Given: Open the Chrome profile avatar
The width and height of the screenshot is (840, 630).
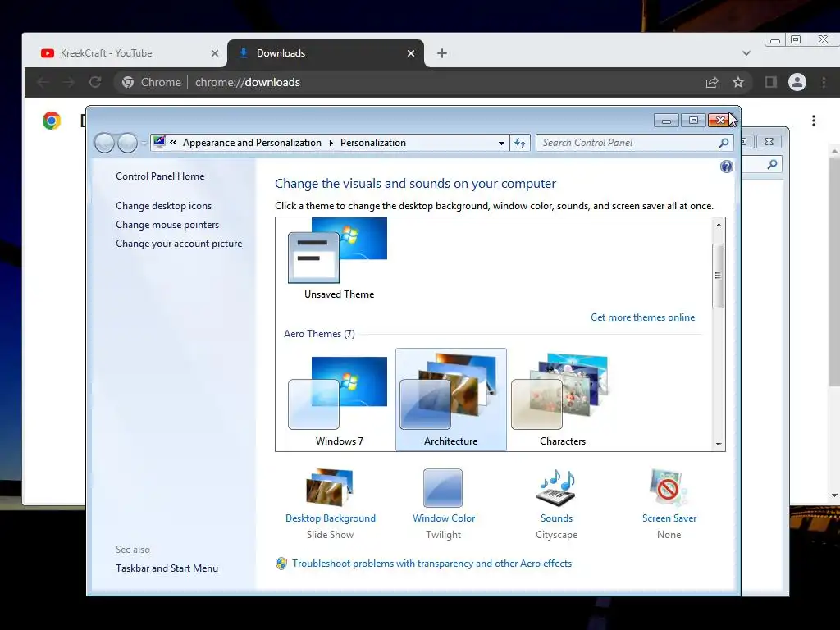Looking at the screenshot, I should pyautogui.click(x=797, y=82).
